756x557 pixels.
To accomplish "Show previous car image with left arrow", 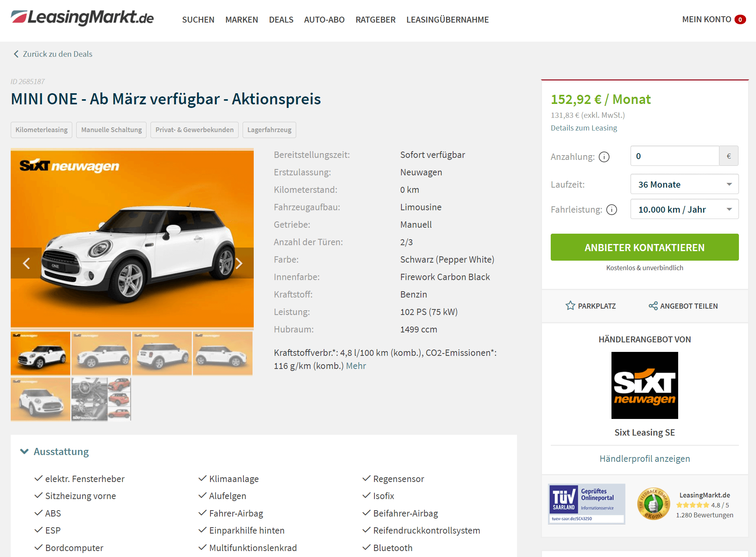I will [x=26, y=263].
